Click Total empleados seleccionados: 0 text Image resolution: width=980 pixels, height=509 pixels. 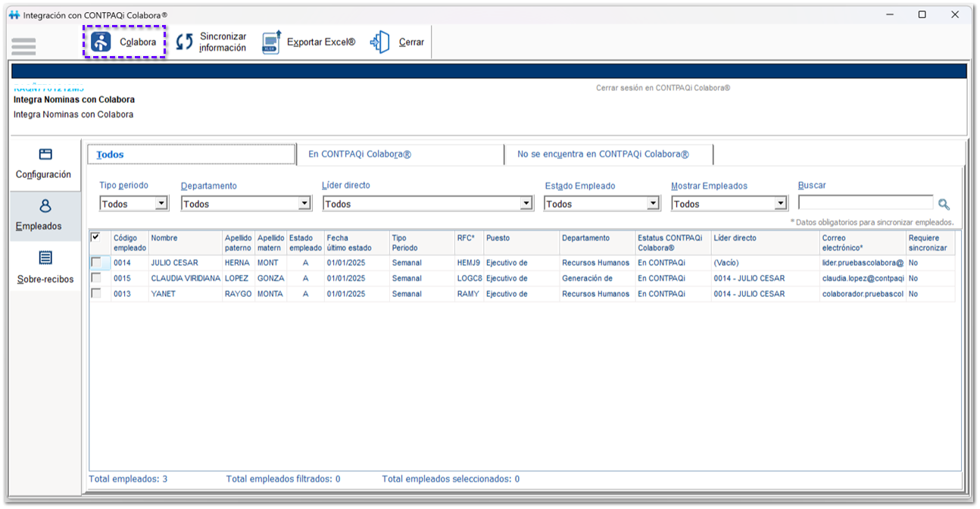[x=451, y=479]
